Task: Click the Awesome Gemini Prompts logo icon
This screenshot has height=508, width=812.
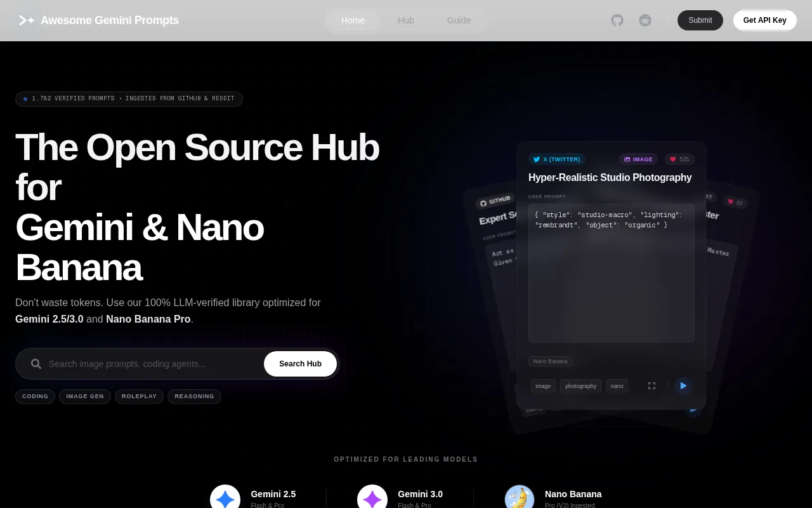Action: tap(27, 20)
